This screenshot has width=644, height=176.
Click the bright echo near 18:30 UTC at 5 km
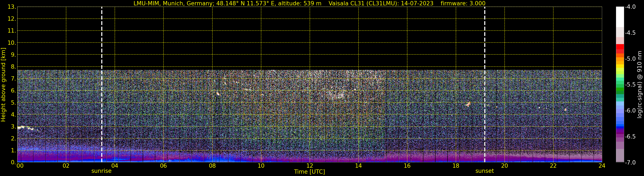pos(468,104)
